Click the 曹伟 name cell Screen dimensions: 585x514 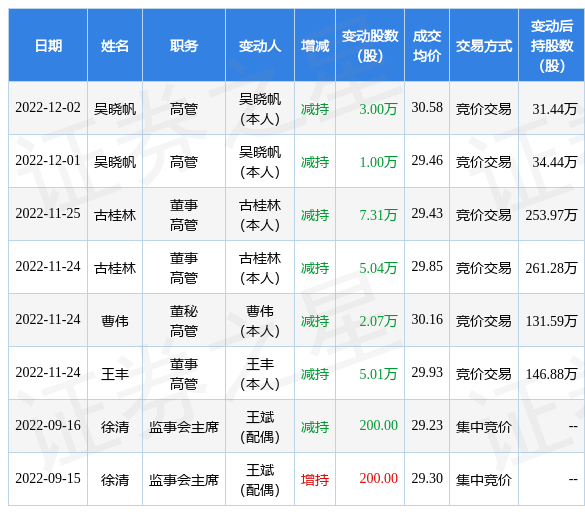coord(115,320)
